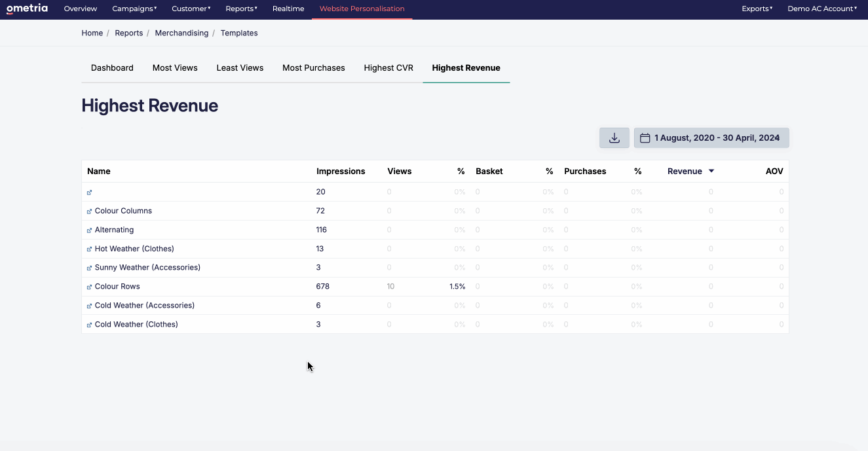Open Website Personalisation in the top nav

[362, 9]
